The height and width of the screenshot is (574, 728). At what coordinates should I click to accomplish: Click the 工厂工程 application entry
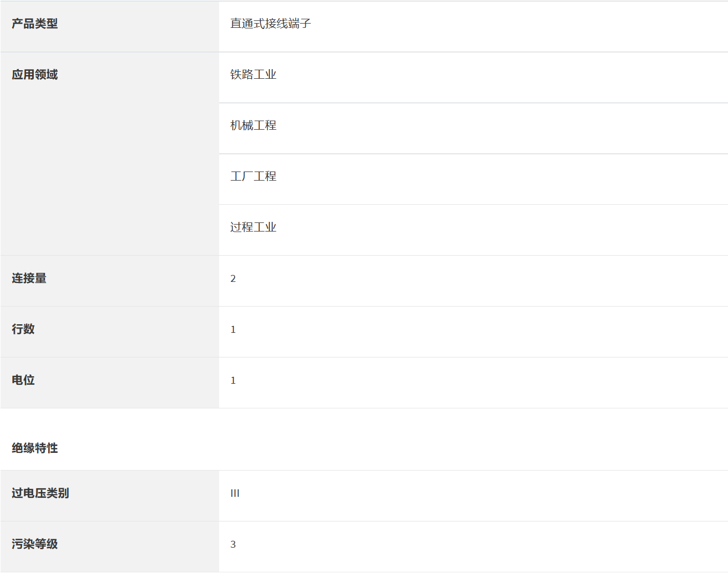point(253,176)
